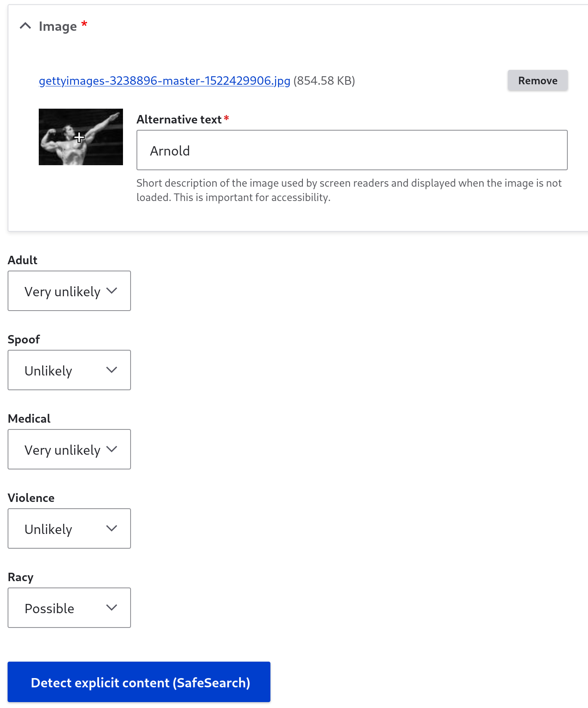Click the chevron arrow in Adult select
This screenshot has height=708, width=588.
[x=112, y=291]
